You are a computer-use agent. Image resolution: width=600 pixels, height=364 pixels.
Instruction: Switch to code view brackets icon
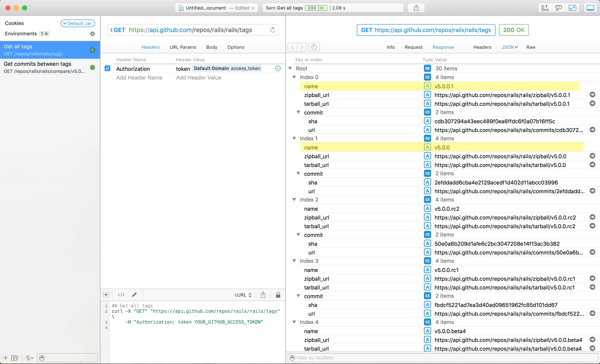click(x=121, y=295)
